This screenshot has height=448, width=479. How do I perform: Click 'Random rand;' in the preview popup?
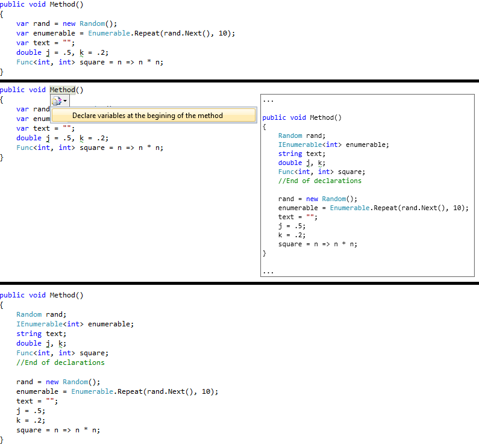[302, 135]
